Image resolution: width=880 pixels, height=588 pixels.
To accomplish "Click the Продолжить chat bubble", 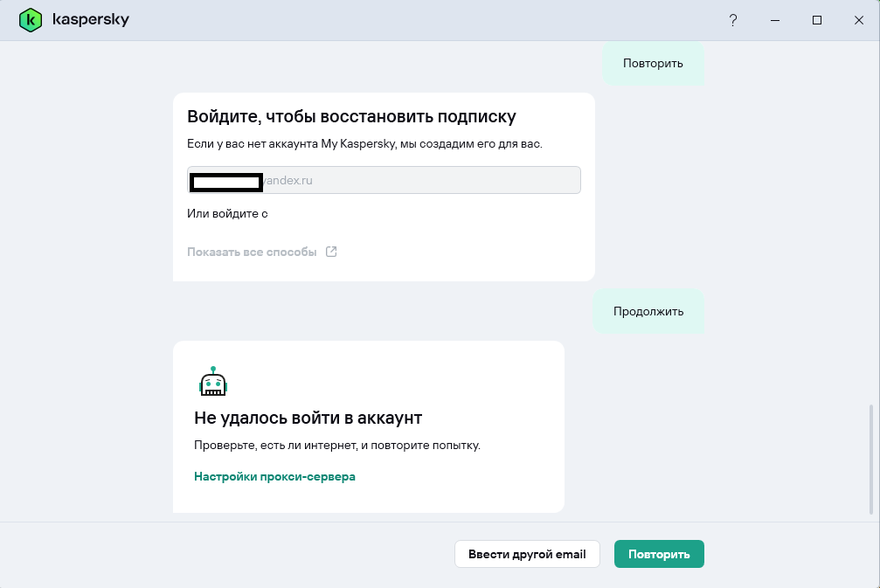I will coord(648,311).
